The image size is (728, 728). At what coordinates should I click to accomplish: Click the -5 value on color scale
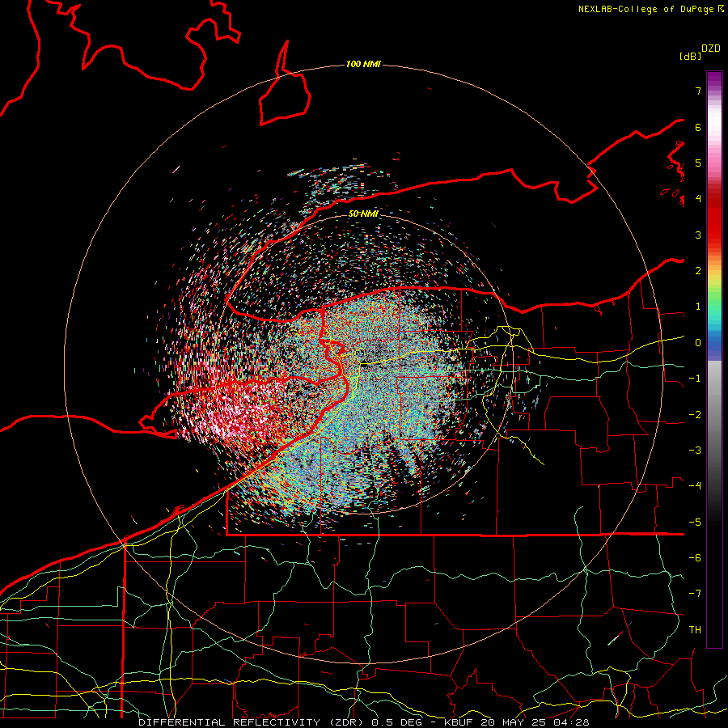tap(695, 522)
